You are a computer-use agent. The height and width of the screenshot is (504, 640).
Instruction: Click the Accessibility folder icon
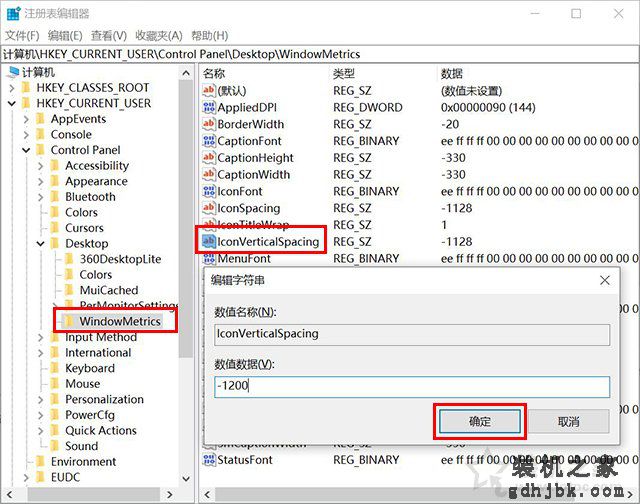pos(55,165)
